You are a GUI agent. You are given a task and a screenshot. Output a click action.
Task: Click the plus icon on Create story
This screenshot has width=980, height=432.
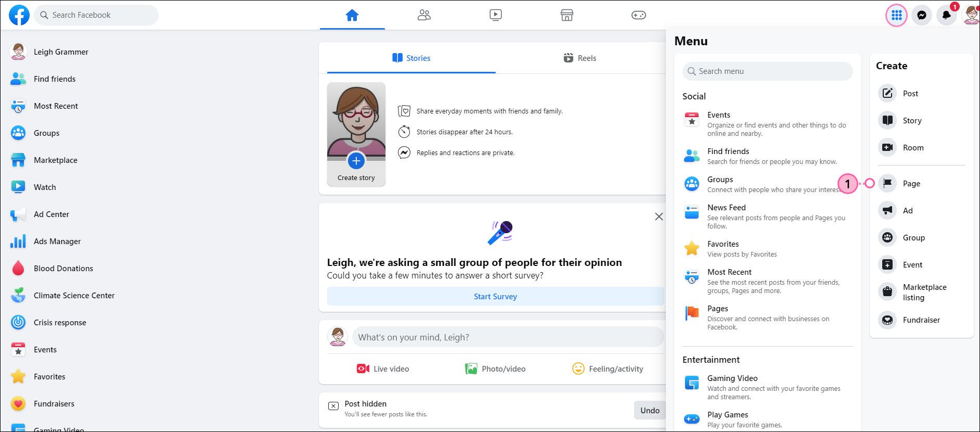pos(356,161)
